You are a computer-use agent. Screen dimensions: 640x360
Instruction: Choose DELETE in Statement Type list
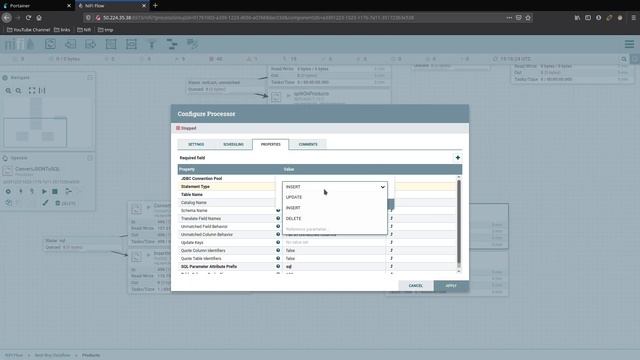pyautogui.click(x=334, y=218)
